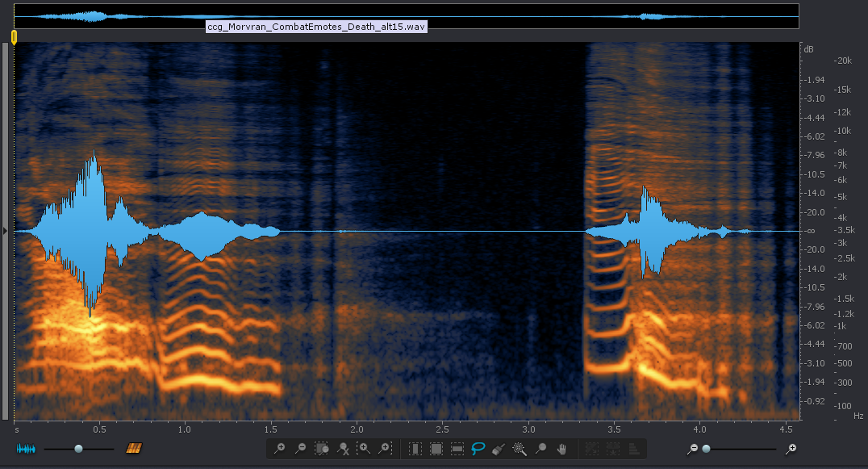Select the frequency selection tool

pyautogui.click(x=457, y=449)
